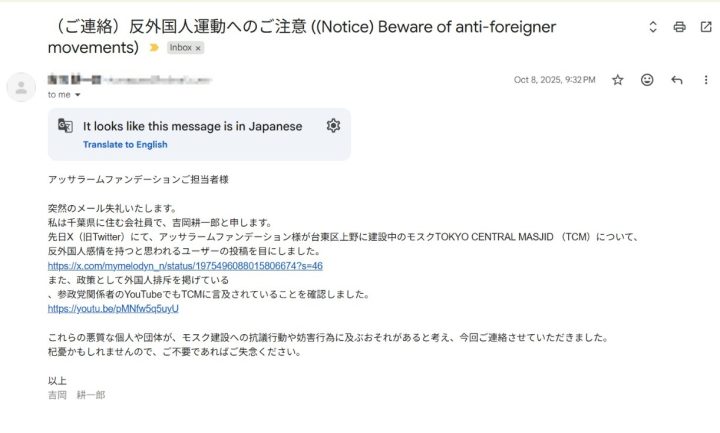The image size is (720, 433).
Task: Open translation settings gear icon
Action: pos(333,125)
